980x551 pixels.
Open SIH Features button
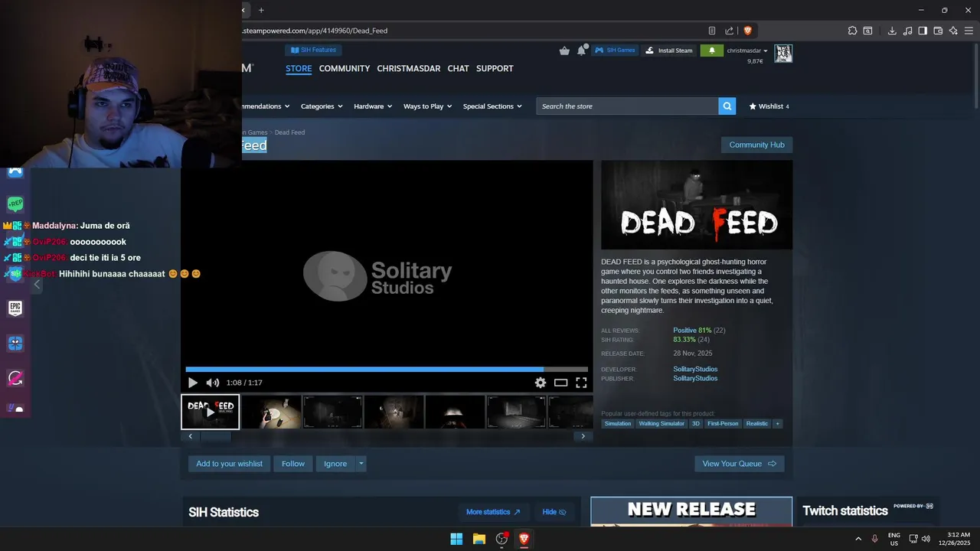pos(313,50)
